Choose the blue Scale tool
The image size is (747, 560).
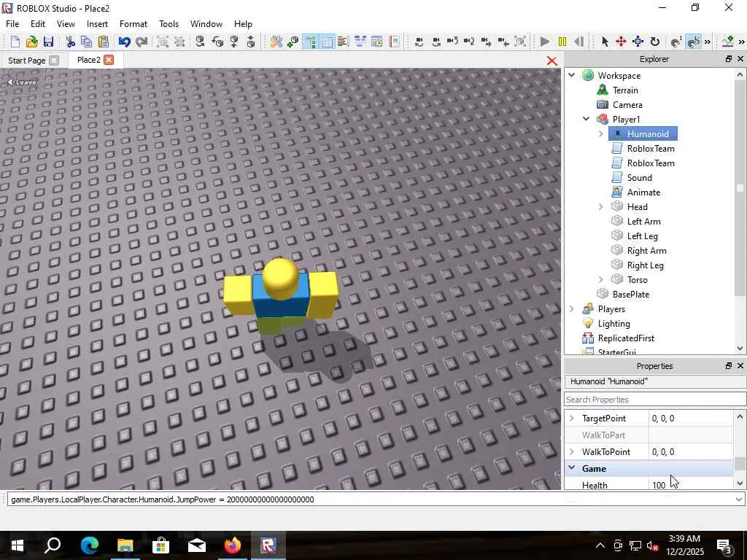pyautogui.click(x=638, y=42)
